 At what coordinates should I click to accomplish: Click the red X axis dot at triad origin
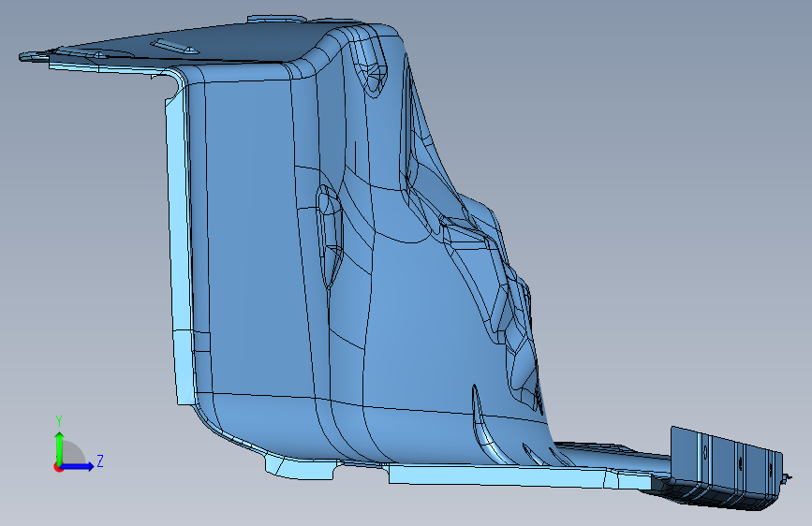pyautogui.click(x=57, y=467)
